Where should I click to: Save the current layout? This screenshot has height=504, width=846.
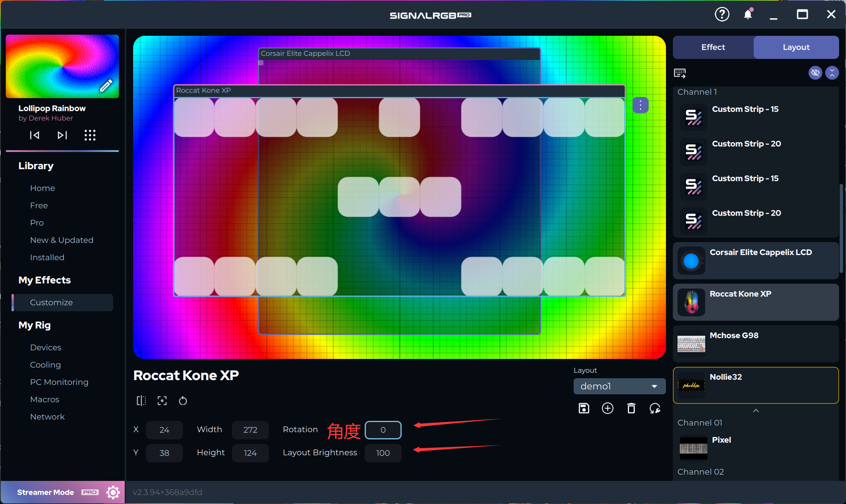[584, 408]
